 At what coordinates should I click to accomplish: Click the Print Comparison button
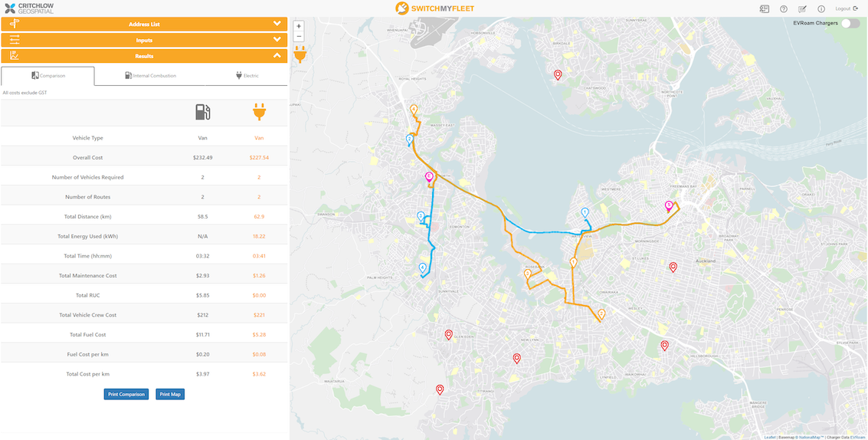coord(126,395)
